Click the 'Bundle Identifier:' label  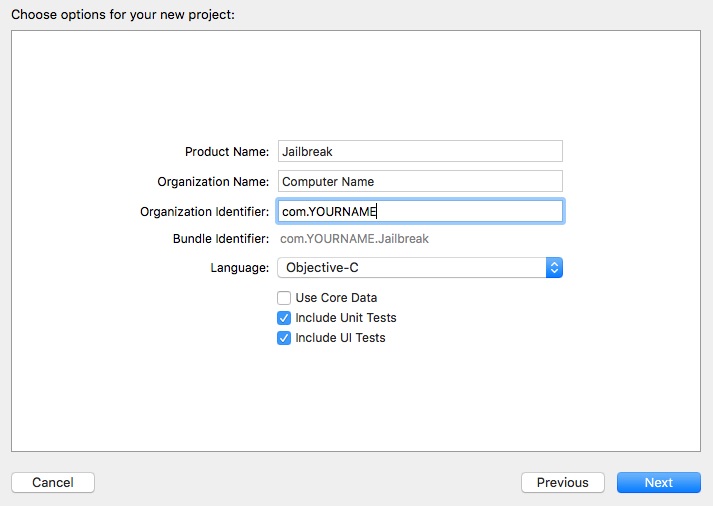(x=221, y=239)
